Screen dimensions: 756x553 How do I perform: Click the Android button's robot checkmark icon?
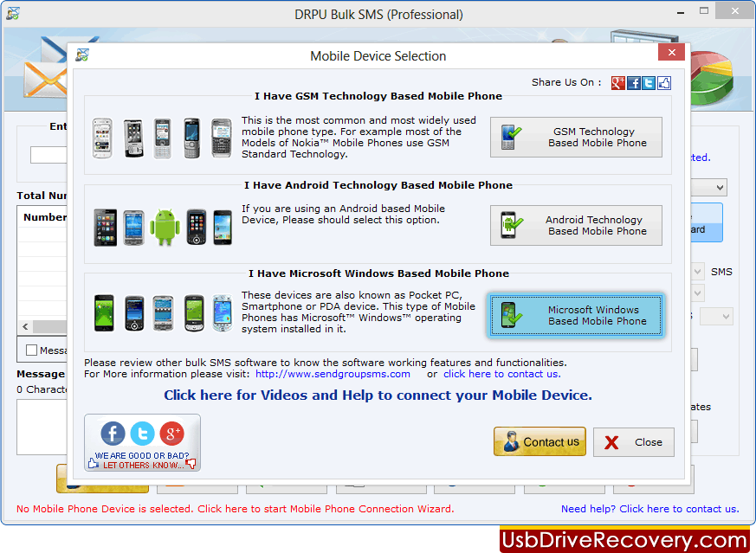click(x=511, y=225)
